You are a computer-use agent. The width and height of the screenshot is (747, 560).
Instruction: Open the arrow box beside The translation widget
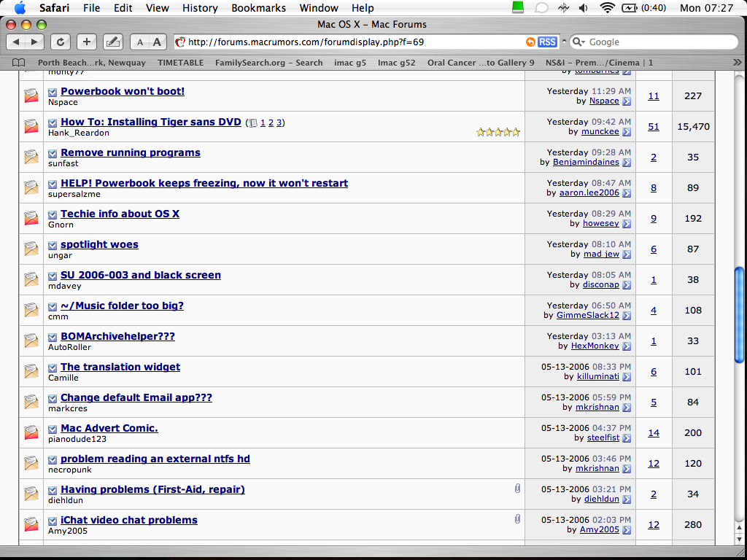pos(53,368)
